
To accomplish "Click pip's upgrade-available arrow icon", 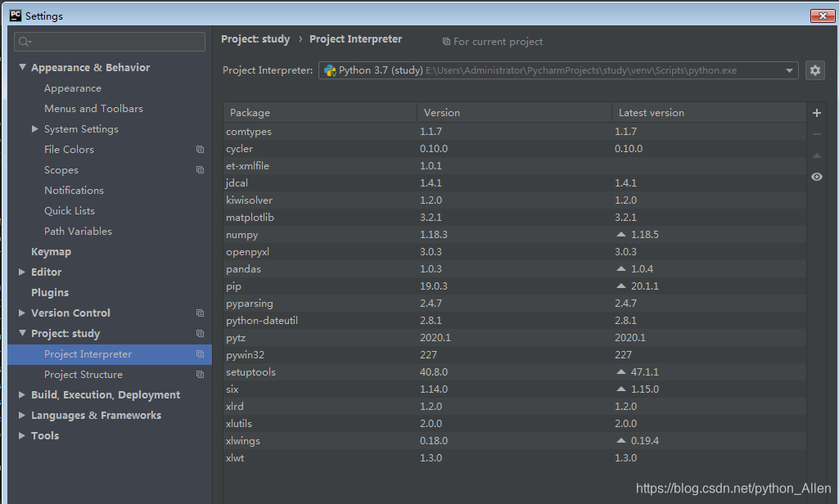I will (x=620, y=286).
